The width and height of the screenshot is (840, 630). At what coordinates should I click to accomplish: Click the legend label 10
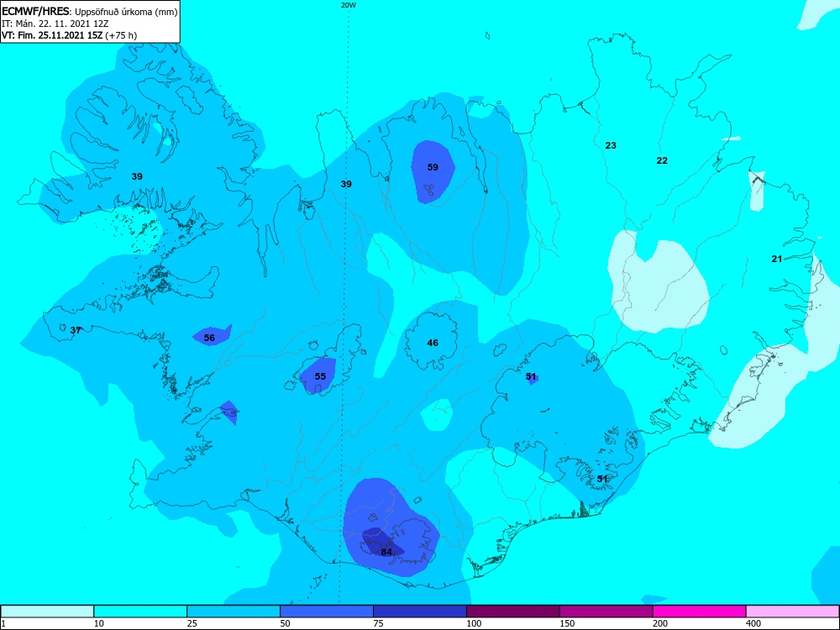(99, 623)
